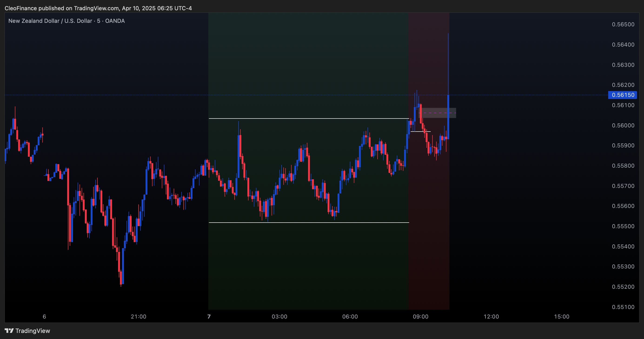644x339 pixels.
Task: Select the short white line near 0.55970
Action: 421,132
